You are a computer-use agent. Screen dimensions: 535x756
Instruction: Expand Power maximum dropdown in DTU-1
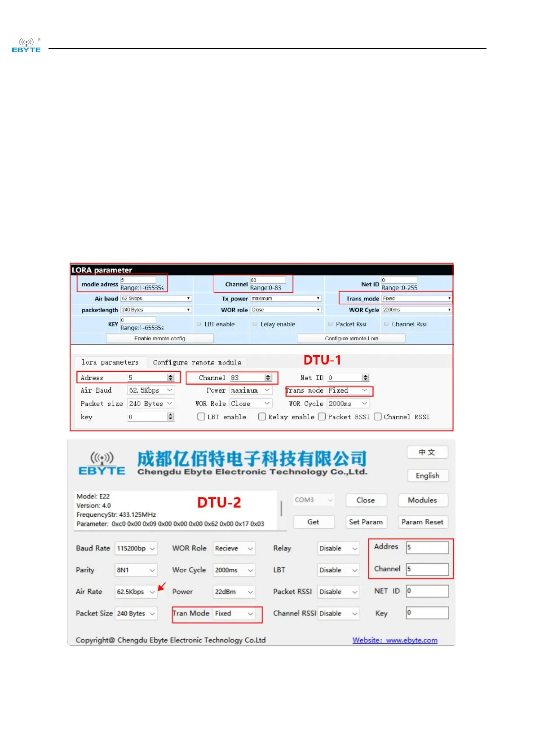point(251,391)
